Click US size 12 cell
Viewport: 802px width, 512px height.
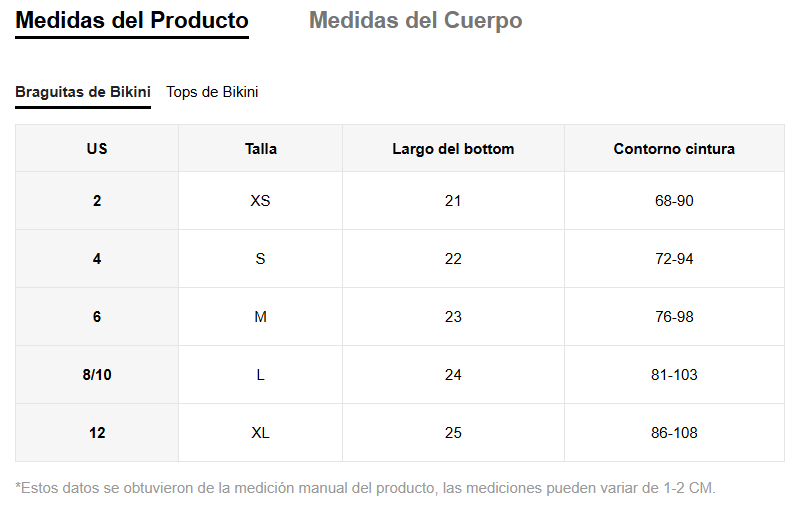[97, 433]
